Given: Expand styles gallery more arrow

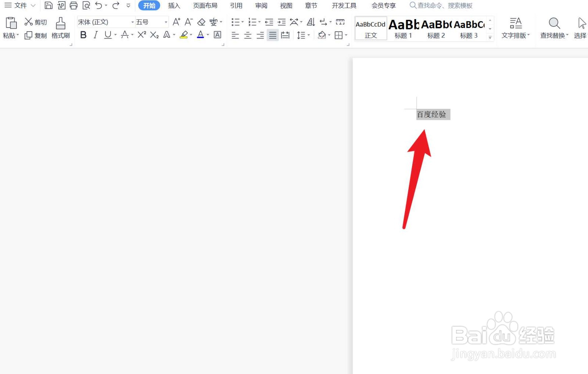Looking at the screenshot, I should click(490, 38).
